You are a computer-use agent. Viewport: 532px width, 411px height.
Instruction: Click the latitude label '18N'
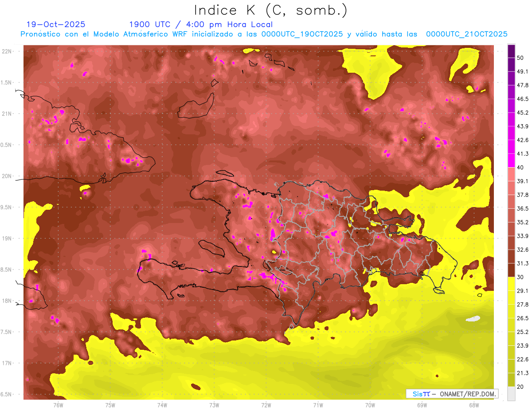[8, 301]
